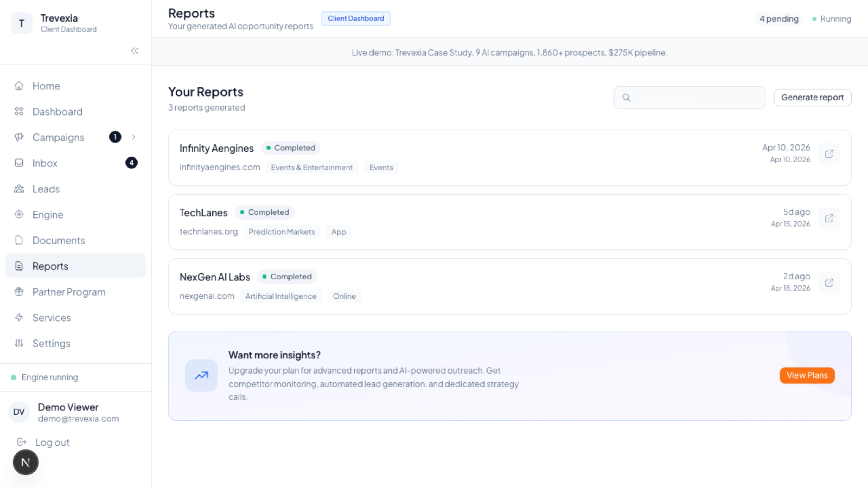The image size is (868, 488).
Task: Click the Dashboard grid icon
Action: (19, 111)
